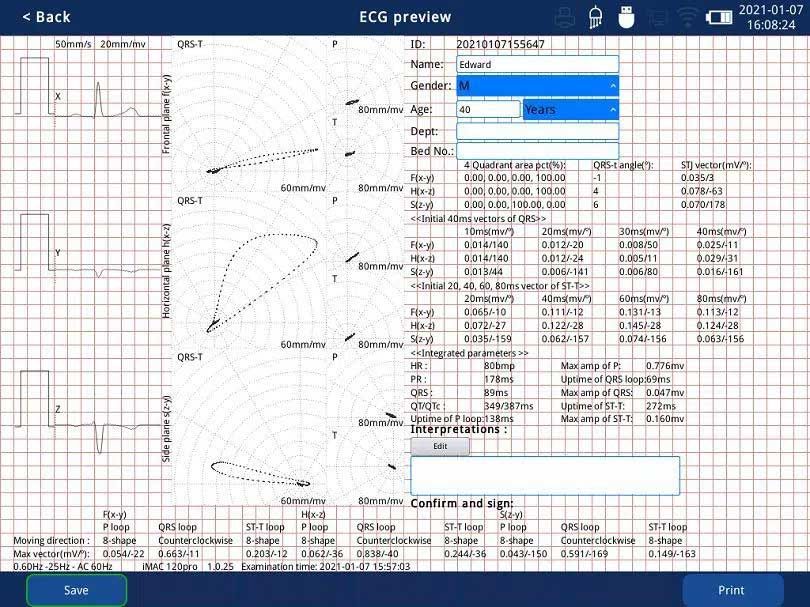Print the ECG preview

(x=731, y=590)
